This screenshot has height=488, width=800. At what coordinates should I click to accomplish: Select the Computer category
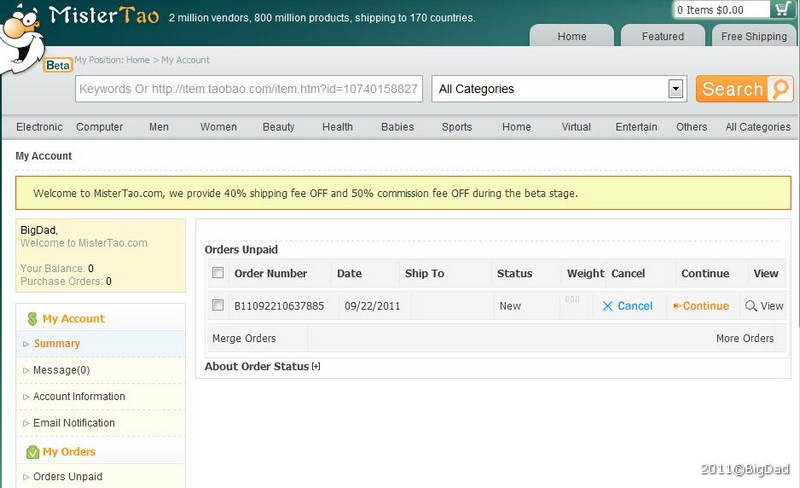(99, 127)
